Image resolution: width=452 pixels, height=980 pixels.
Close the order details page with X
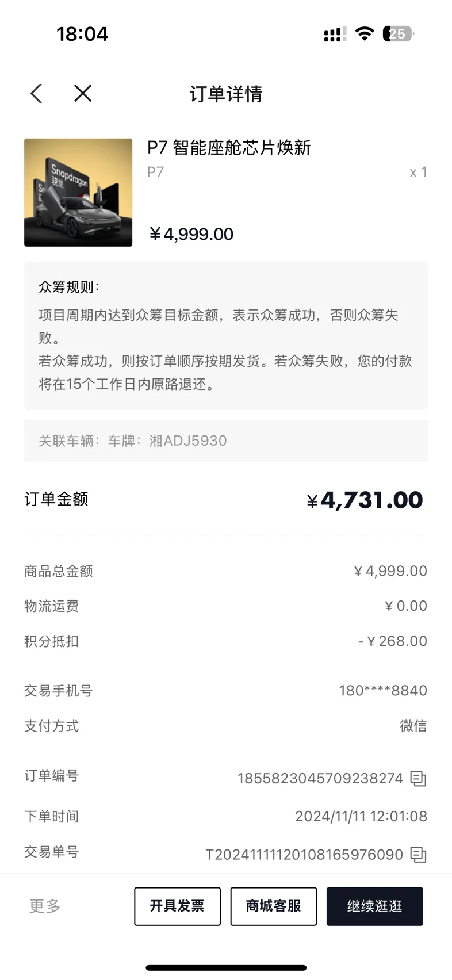[83, 93]
